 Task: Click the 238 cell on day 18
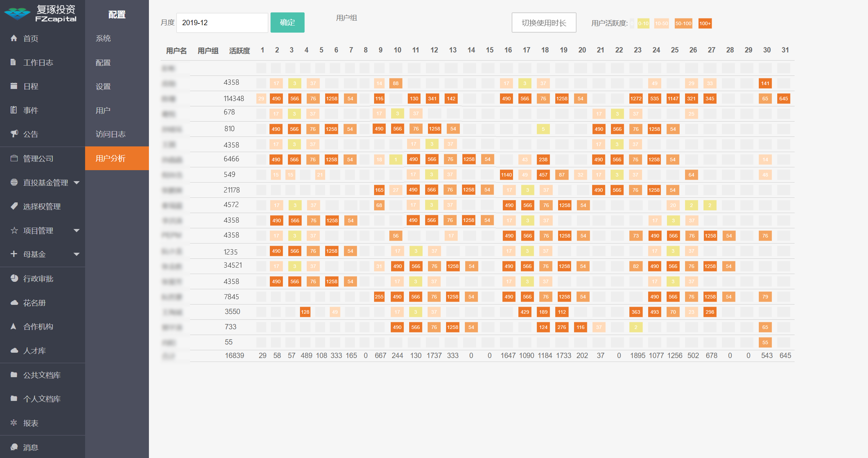(543, 160)
